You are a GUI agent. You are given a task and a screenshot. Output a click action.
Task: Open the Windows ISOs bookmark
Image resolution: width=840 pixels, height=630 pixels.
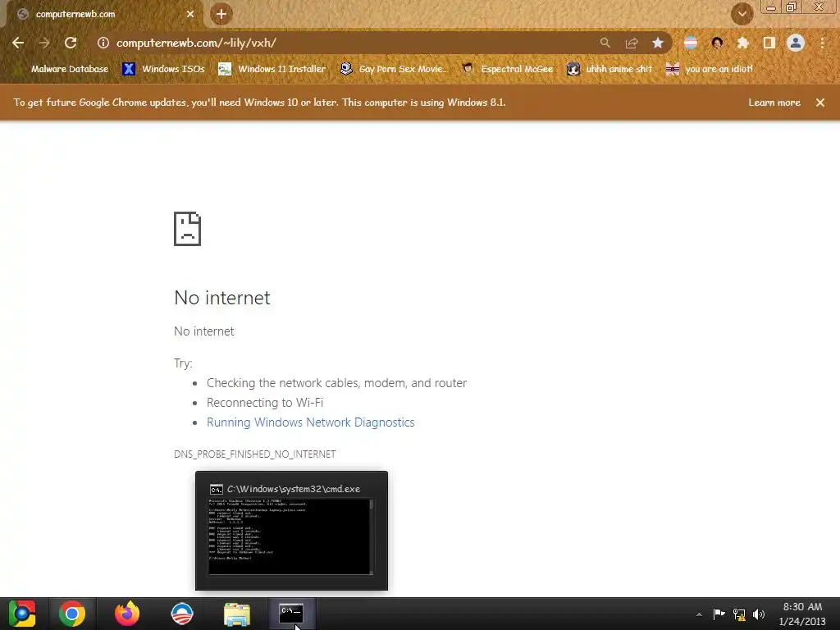[163, 69]
